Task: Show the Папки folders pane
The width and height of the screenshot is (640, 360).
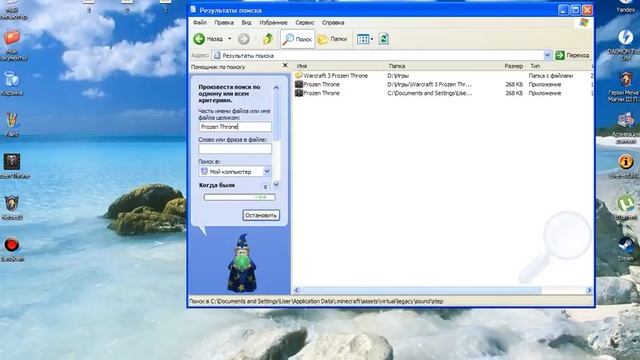Action: coord(333,39)
